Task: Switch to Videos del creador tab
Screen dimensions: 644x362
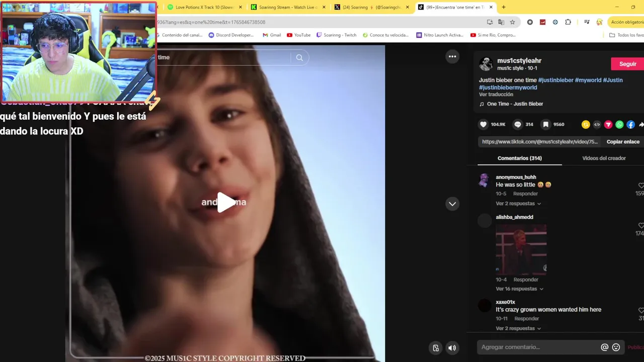Action: [x=604, y=158]
